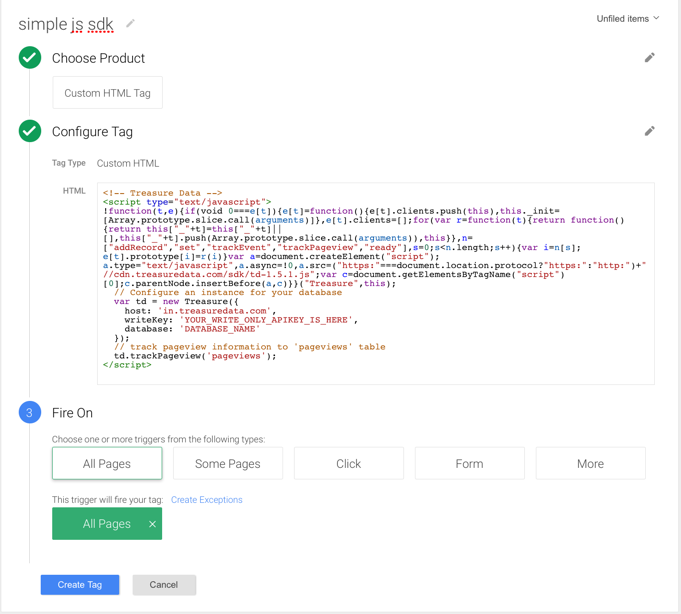Viewport: 681px width, 614px height.
Task: Choose the Click trigger type
Action: coord(349,464)
